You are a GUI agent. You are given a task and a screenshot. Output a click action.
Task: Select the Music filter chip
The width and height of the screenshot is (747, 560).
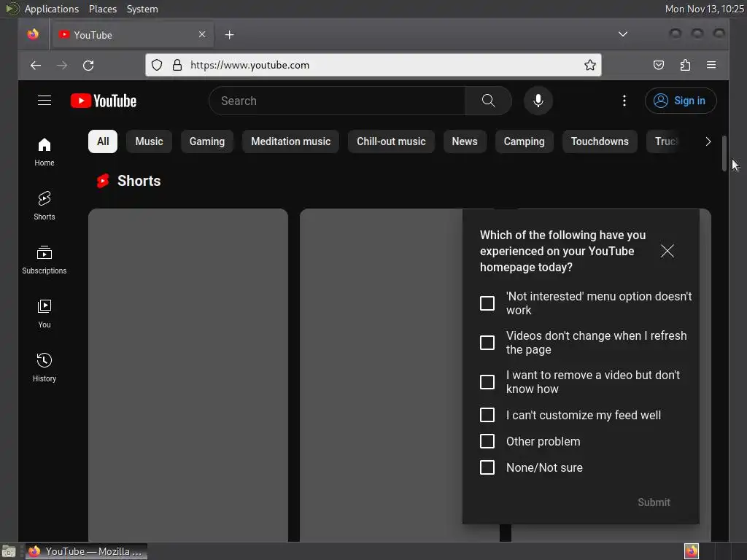(149, 141)
